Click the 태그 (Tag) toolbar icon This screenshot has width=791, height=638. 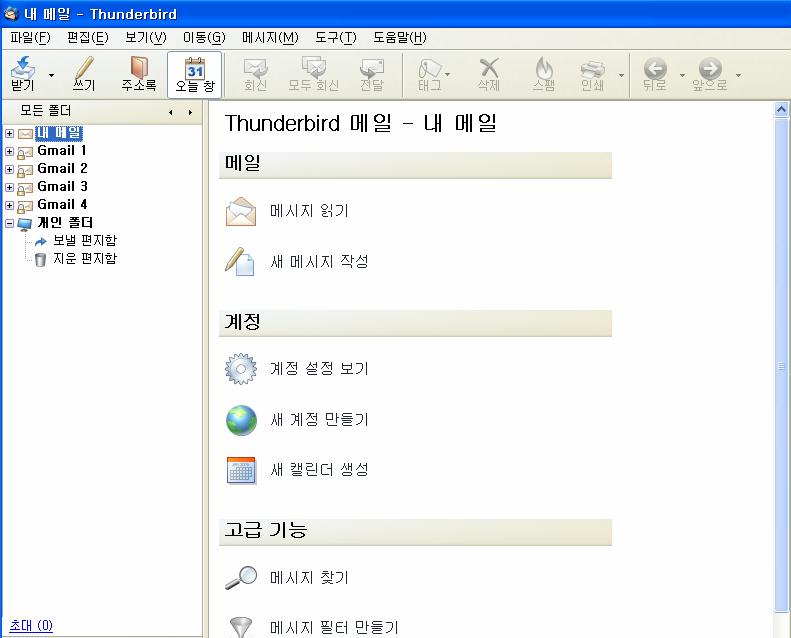click(430, 75)
